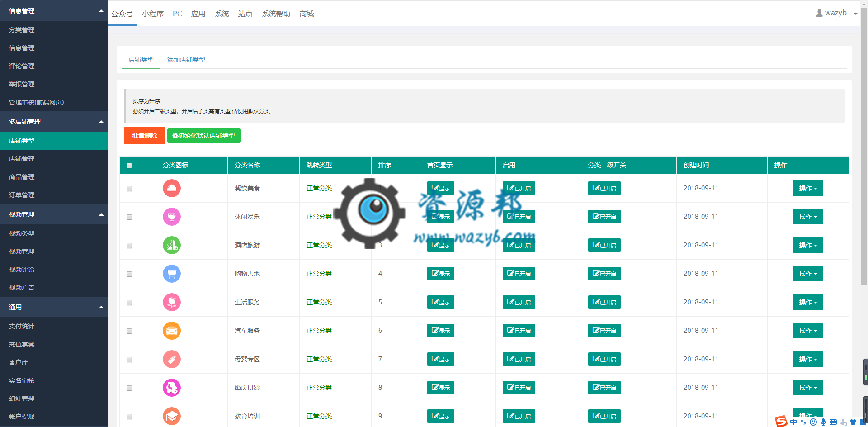Click the 餐饮美食 category icon
The image size is (868, 427).
(172, 188)
